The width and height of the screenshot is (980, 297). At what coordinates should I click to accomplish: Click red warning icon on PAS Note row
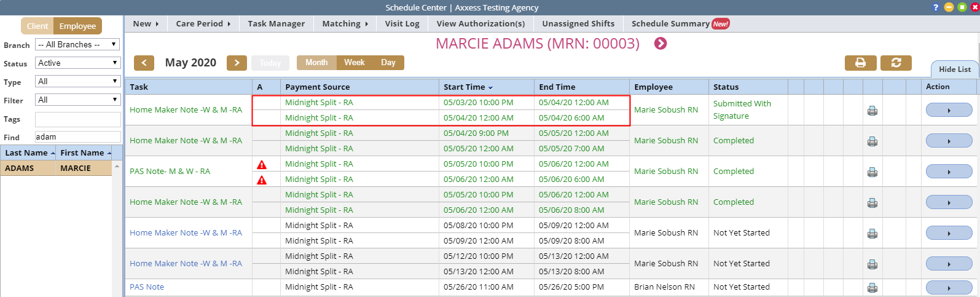(x=262, y=165)
